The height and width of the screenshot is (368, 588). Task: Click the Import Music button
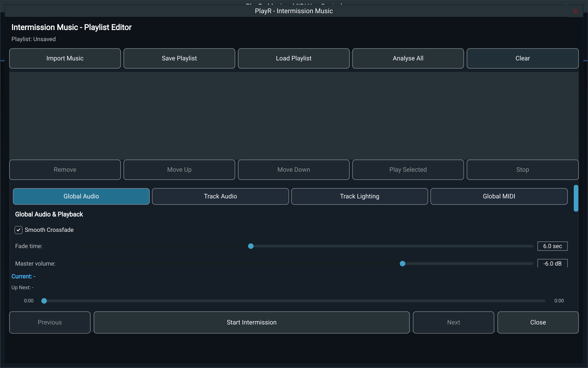point(65,58)
